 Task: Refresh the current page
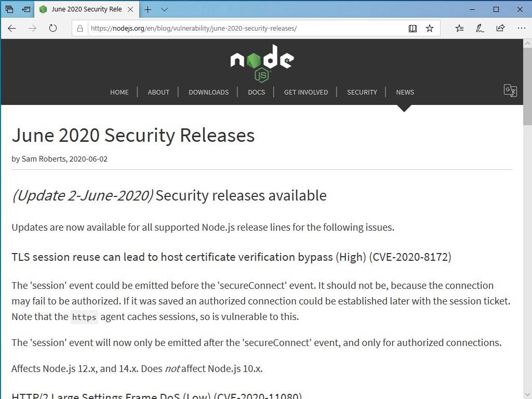tap(53, 29)
